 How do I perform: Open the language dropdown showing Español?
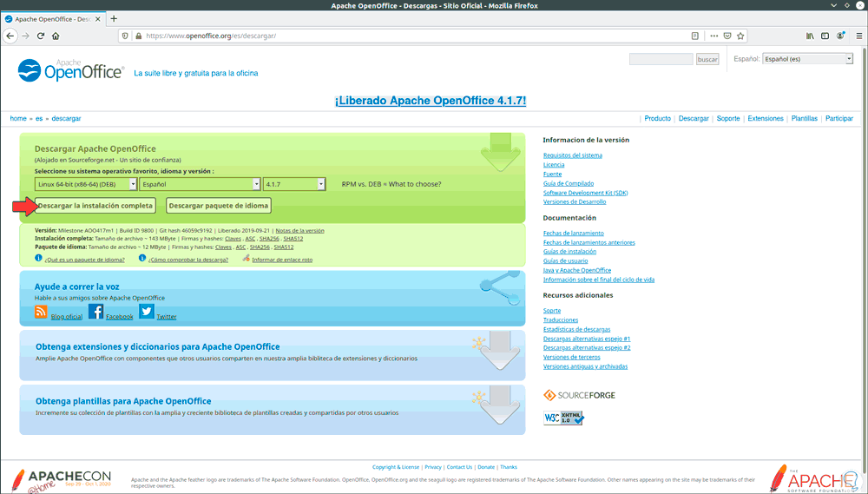pos(200,184)
